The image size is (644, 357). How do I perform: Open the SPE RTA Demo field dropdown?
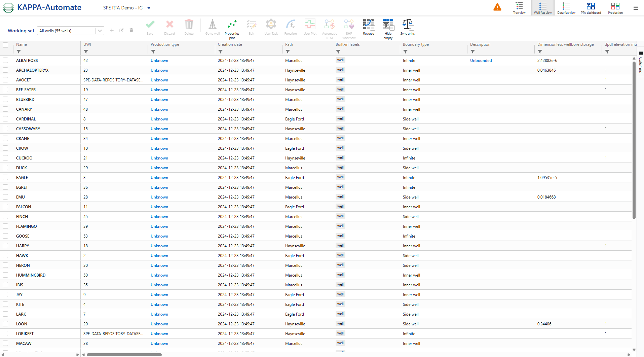149,8
